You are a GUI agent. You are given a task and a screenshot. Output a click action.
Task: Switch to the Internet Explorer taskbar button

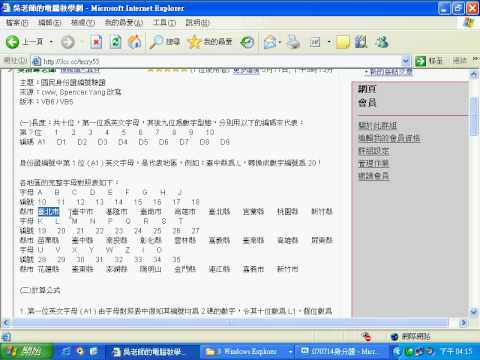[x=152, y=352]
